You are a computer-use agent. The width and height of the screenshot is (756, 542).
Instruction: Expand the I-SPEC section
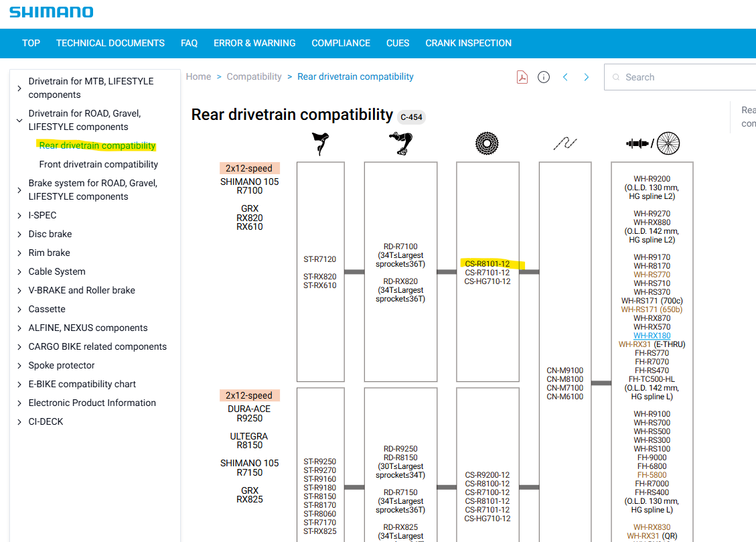(x=19, y=216)
